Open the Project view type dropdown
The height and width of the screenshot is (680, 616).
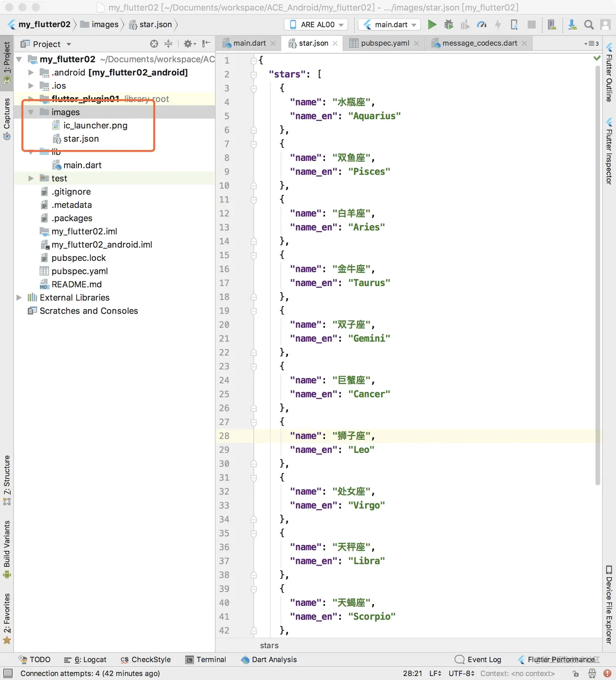46,44
